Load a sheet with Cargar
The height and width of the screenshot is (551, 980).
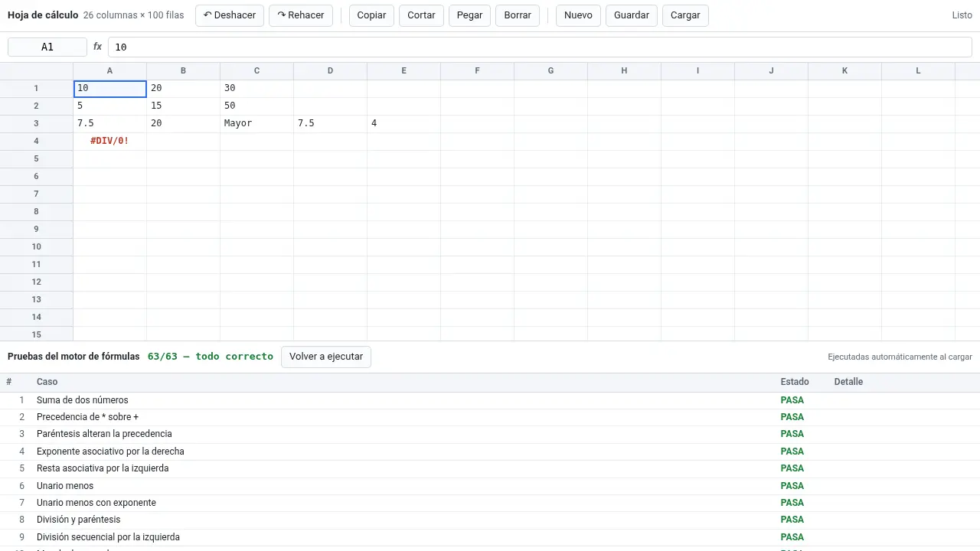[685, 15]
